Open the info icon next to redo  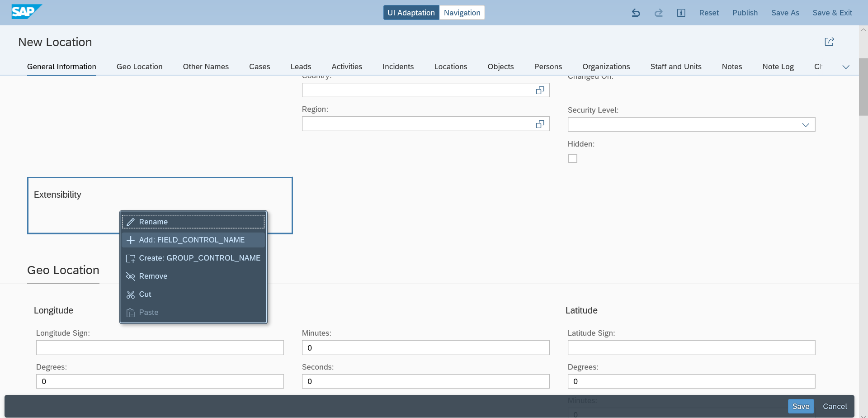click(681, 13)
